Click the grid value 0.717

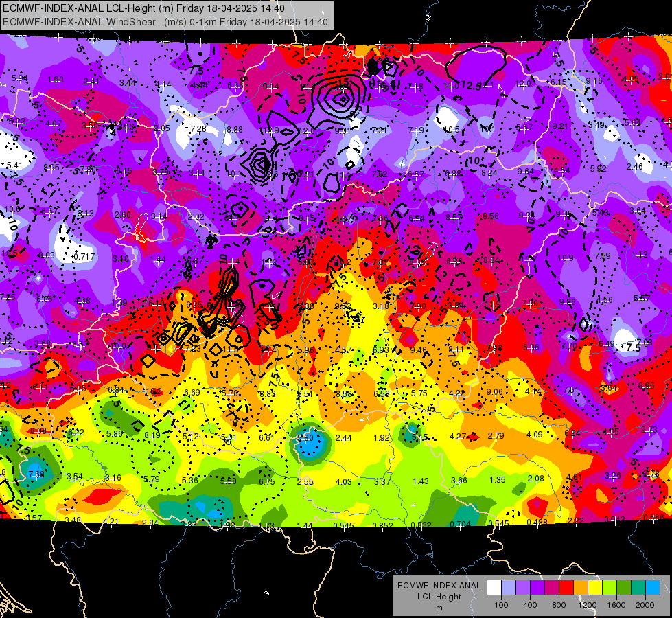[x=84, y=257]
